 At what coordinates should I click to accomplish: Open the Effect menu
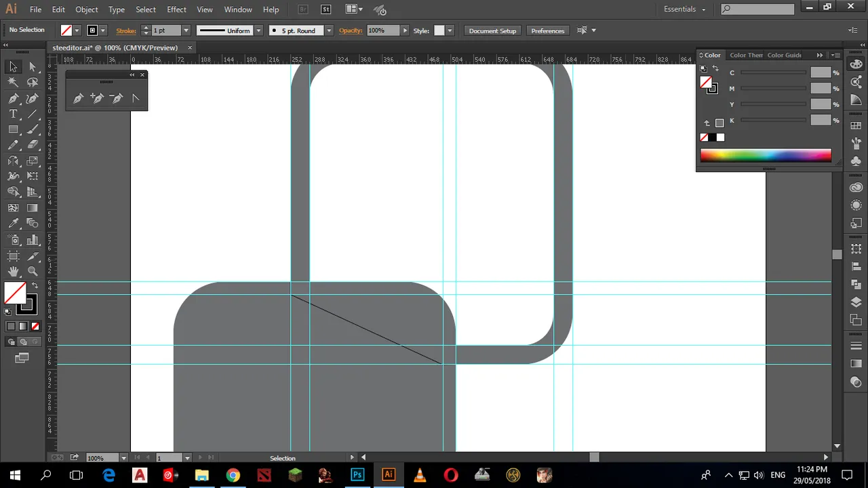click(176, 9)
